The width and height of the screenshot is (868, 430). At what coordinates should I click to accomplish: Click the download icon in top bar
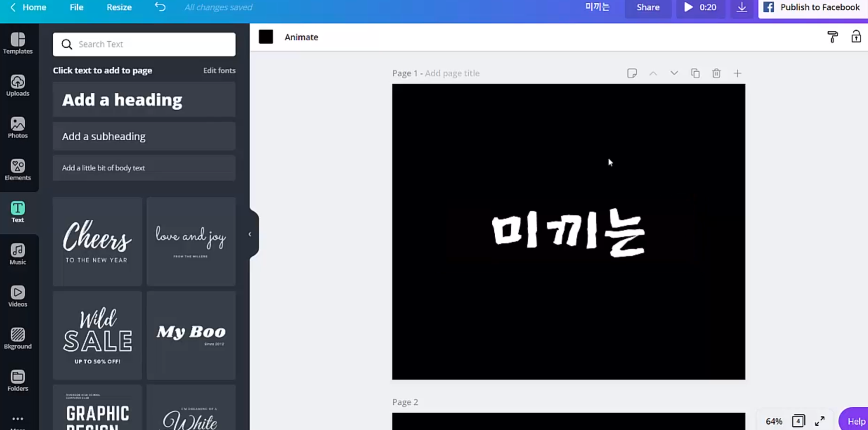741,8
